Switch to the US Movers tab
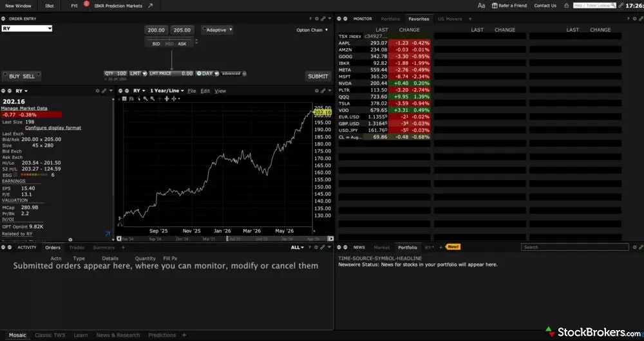 450,19
